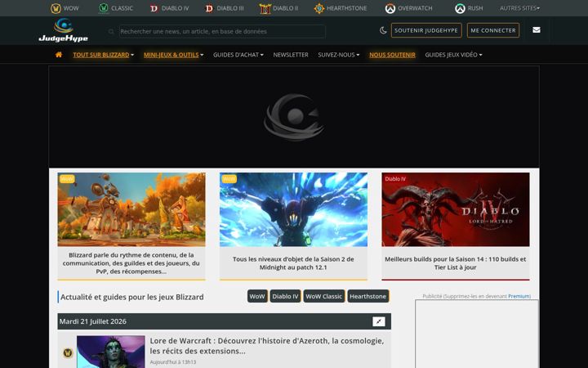Screen dimensions: 588x368
Task: Filter news by the Diablo IV tag
Action: 285,296
